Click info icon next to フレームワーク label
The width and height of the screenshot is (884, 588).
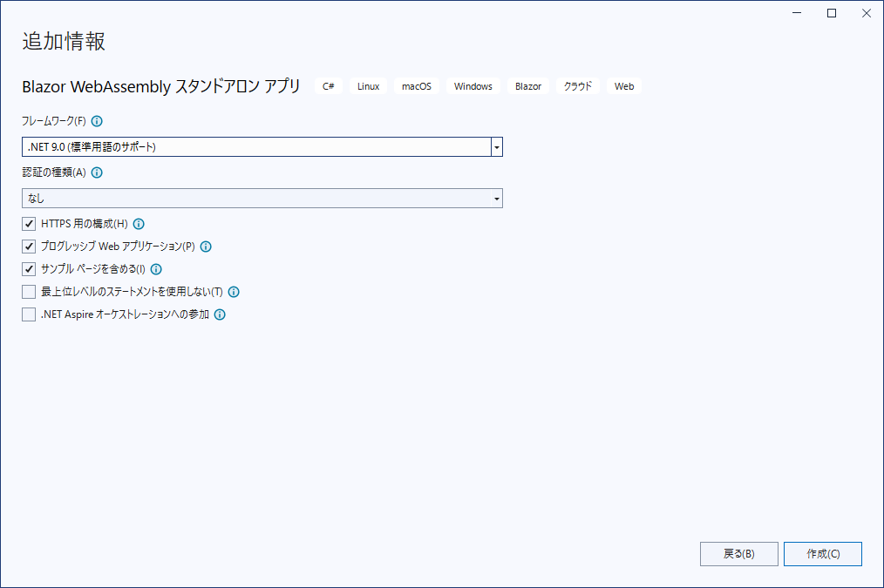97,121
